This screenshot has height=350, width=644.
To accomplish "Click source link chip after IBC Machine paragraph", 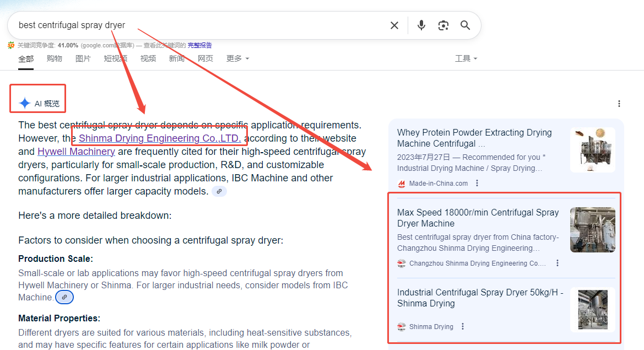I will click(219, 191).
